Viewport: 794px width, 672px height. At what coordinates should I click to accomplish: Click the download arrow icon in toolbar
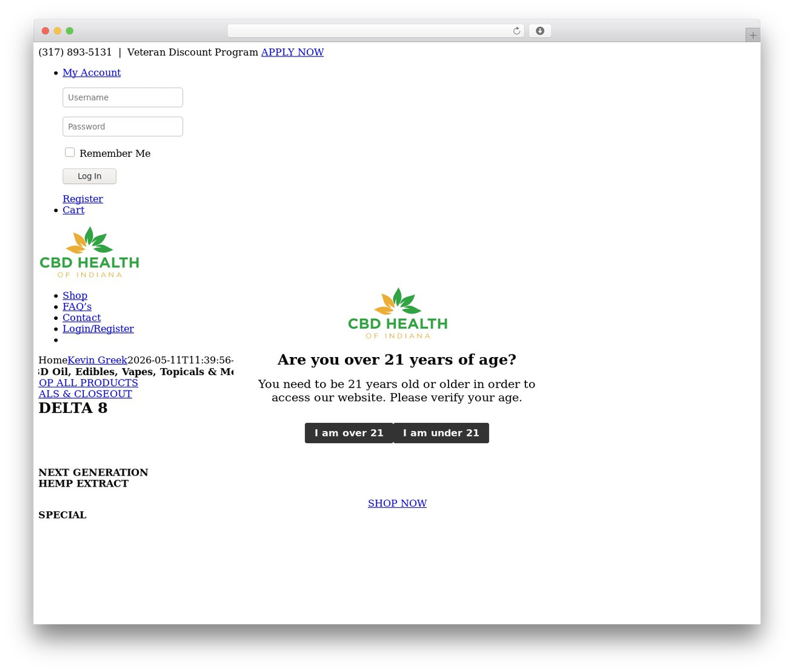(x=540, y=31)
